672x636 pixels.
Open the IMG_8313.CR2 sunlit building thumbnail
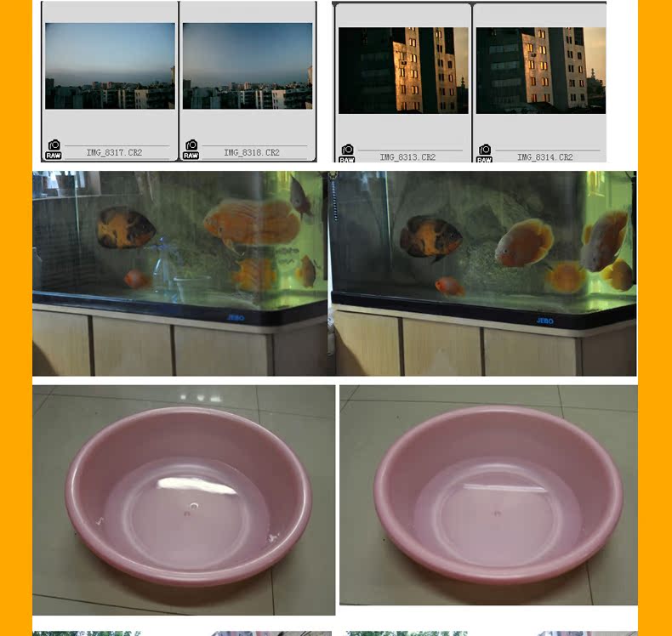click(403, 71)
